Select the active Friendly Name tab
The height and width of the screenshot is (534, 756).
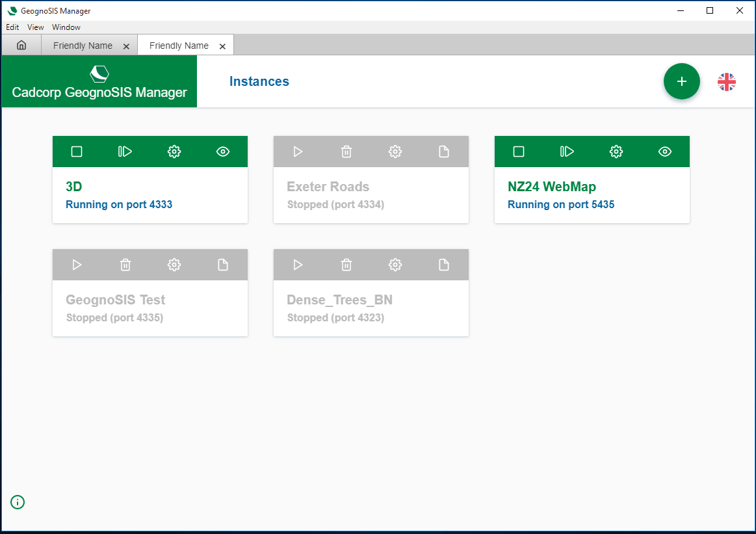pyautogui.click(x=179, y=46)
